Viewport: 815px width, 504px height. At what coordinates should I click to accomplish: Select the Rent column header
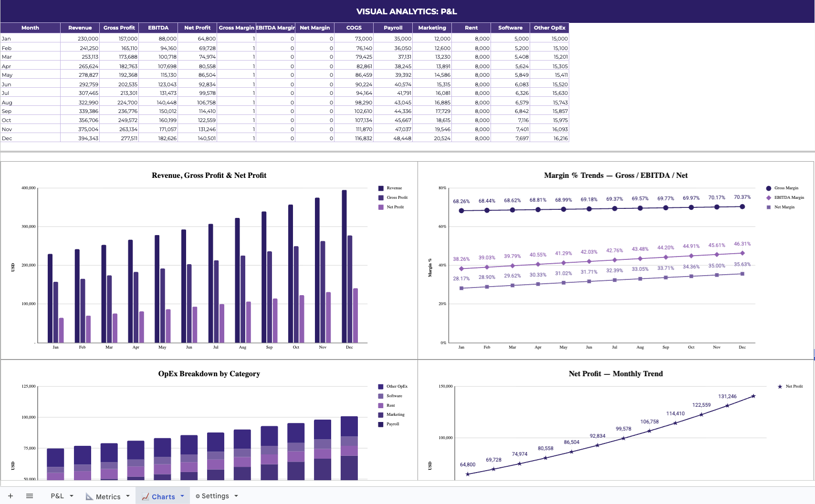coord(471,28)
